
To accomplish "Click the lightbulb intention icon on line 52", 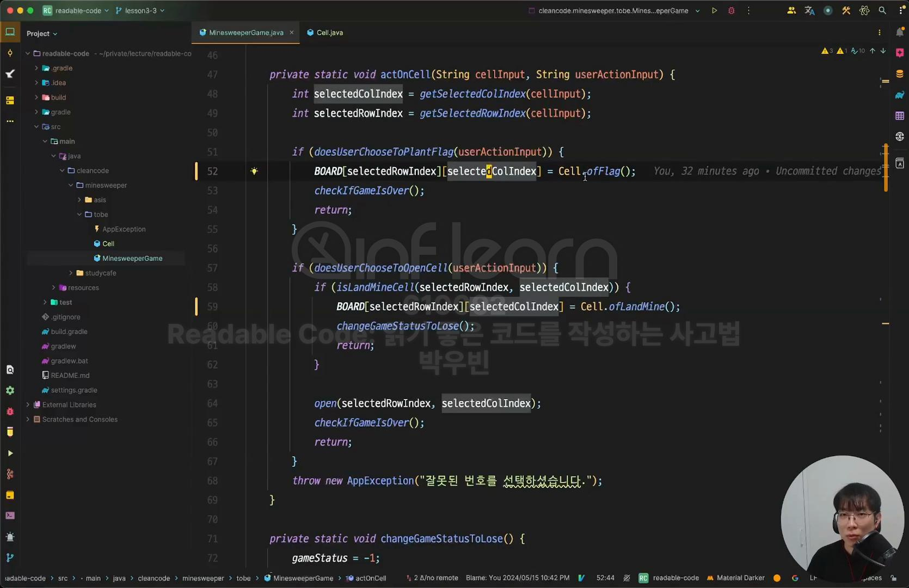I will point(254,171).
